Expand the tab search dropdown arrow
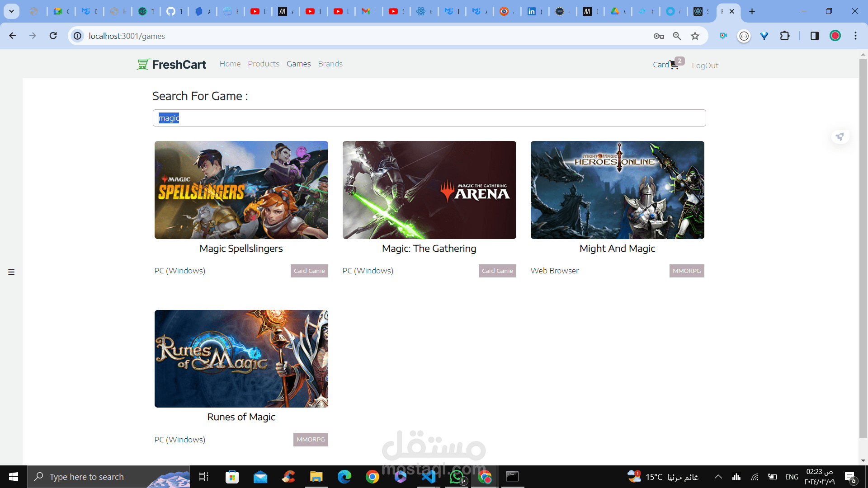868x488 pixels. 12,11
